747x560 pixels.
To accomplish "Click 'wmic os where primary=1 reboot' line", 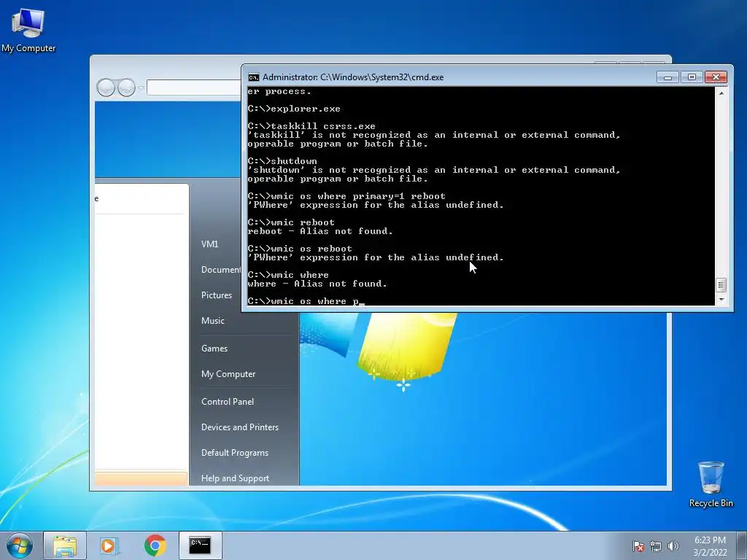I will [347, 196].
